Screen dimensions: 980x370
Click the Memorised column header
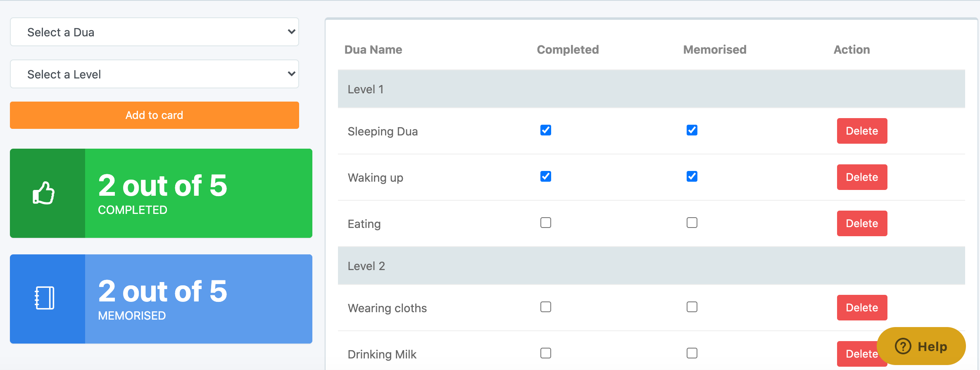click(715, 50)
